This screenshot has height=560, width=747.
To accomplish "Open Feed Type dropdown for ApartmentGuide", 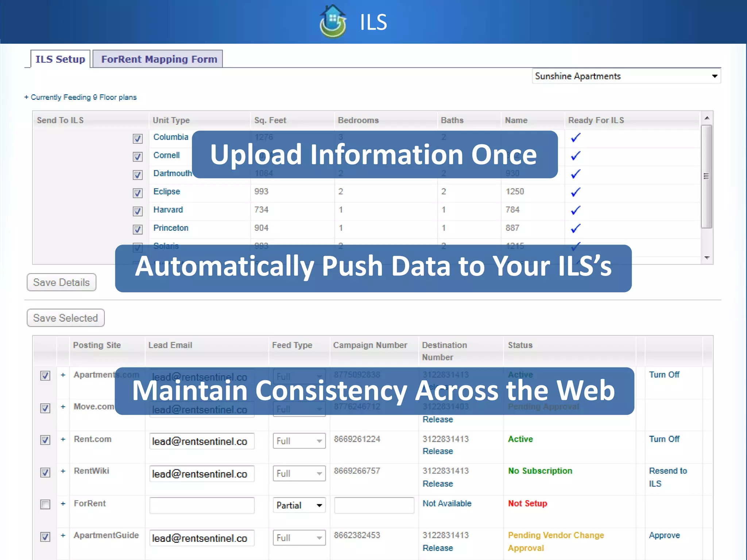I will tap(299, 538).
